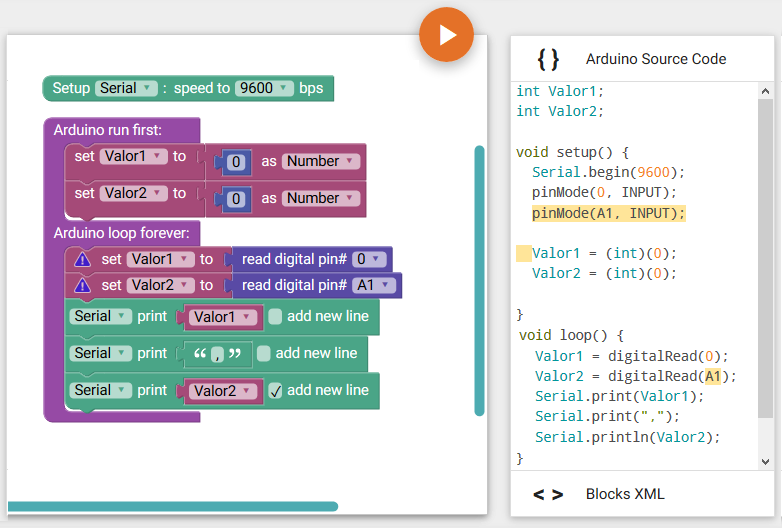Open Valor1 variable dropdown in run first
Image resolution: width=782 pixels, height=528 pixels.
point(133,157)
